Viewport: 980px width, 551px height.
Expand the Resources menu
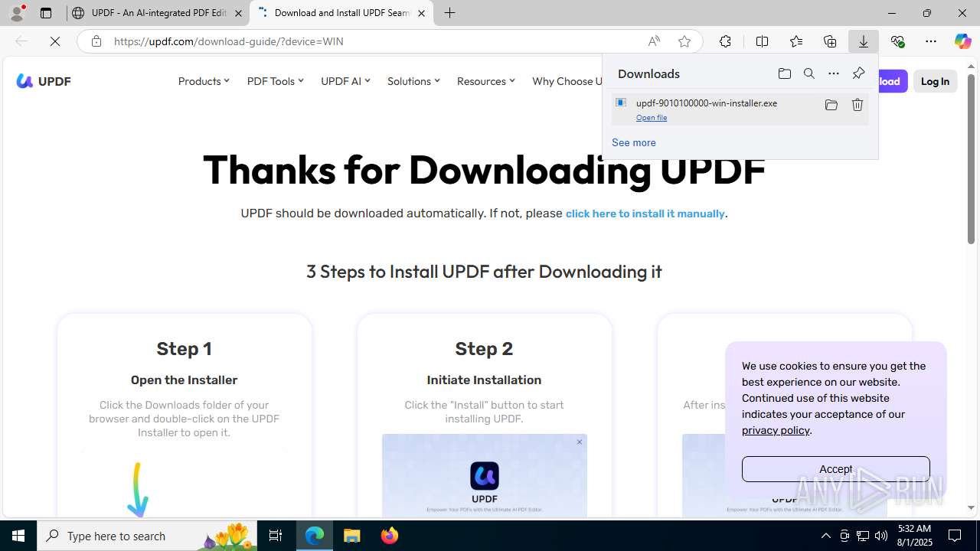485,81
